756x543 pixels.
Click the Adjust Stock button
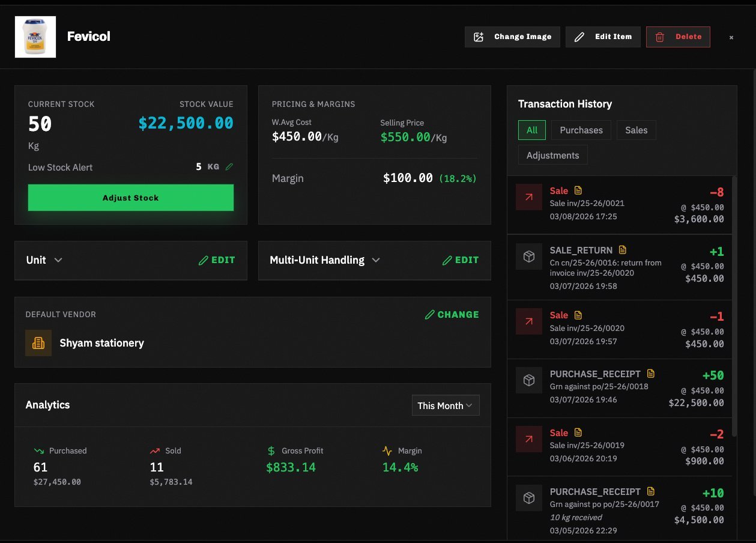[x=131, y=198]
